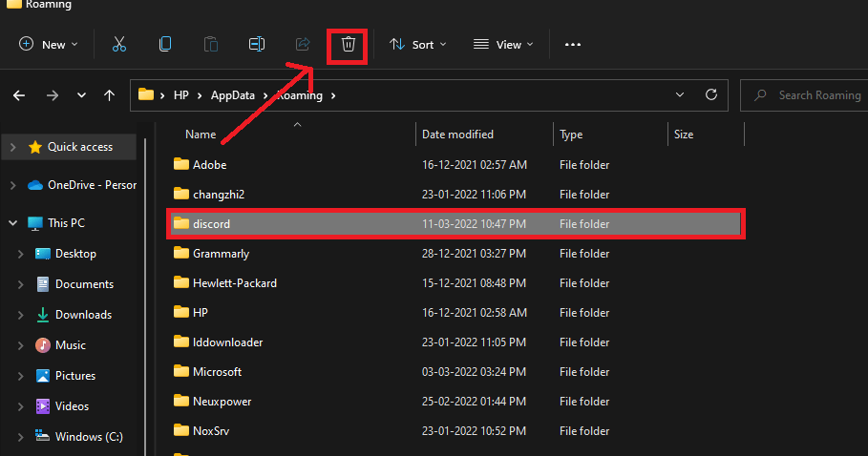Expand the Quick access tree node
The width and height of the screenshot is (868, 456).
point(12,147)
